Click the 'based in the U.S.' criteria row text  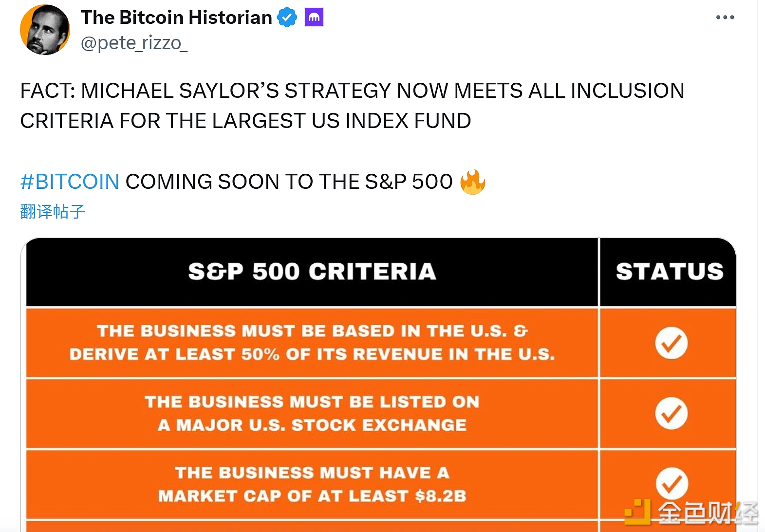click(x=312, y=343)
